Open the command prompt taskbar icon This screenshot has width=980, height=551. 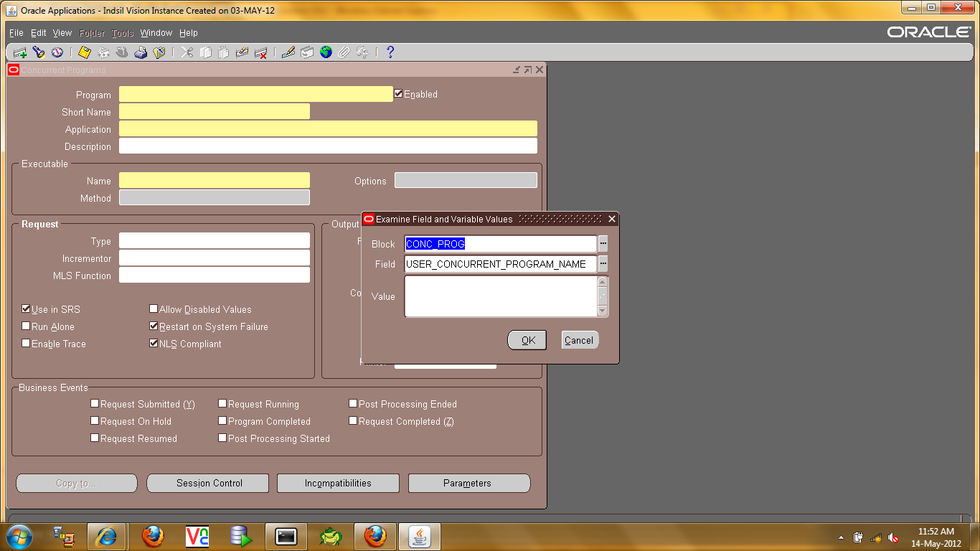pos(286,537)
